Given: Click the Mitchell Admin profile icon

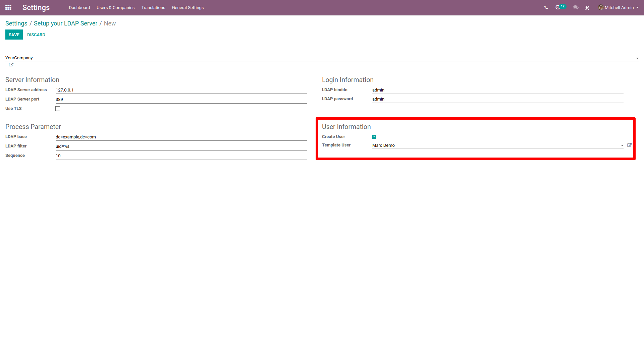Looking at the screenshot, I should [x=601, y=7].
